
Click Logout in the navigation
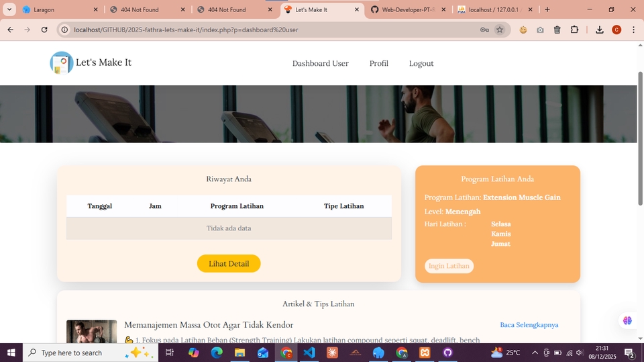point(421,63)
